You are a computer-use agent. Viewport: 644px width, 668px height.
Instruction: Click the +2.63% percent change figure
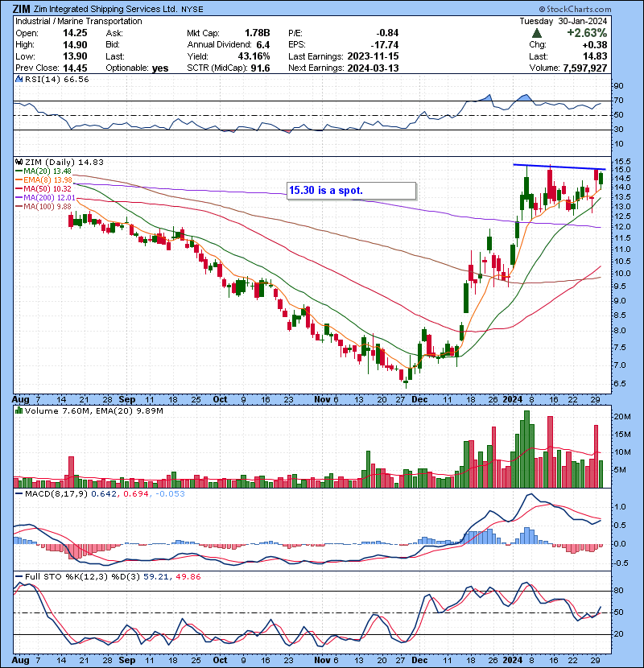click(587, 33)
